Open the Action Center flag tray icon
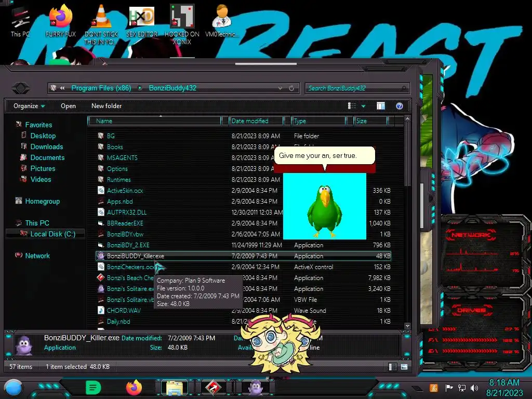This screenshot has width=532, height=399. (449, 388)
